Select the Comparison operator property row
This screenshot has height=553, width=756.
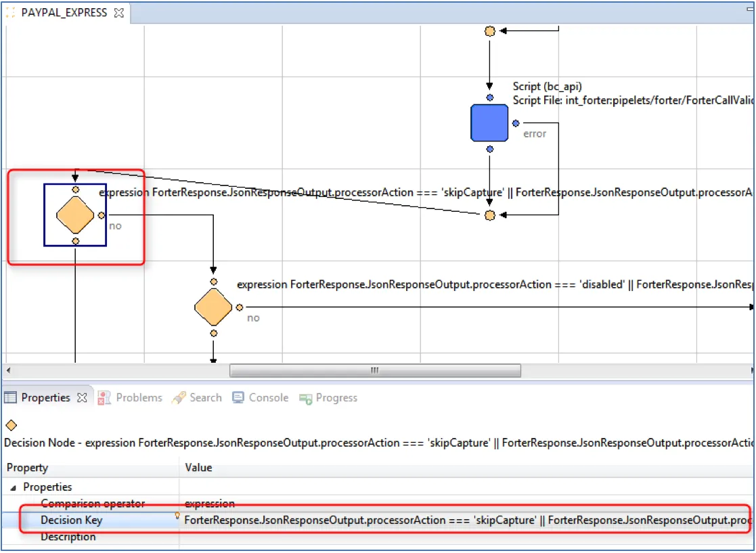378,504
